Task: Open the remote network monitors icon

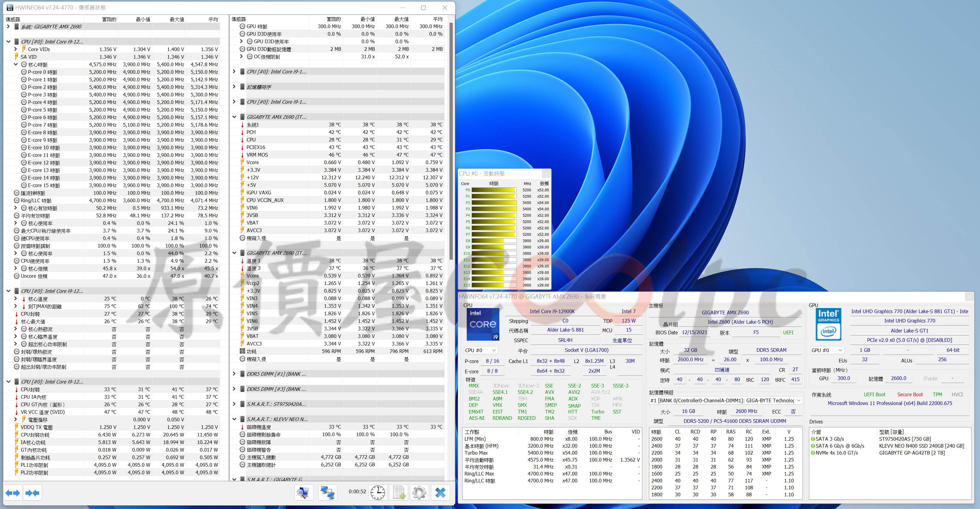Action: [327, 493]
